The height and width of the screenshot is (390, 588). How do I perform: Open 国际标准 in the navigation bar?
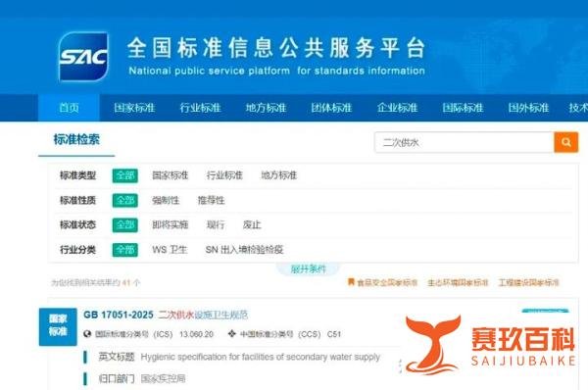pyautogui.click(x=463, y=108)
